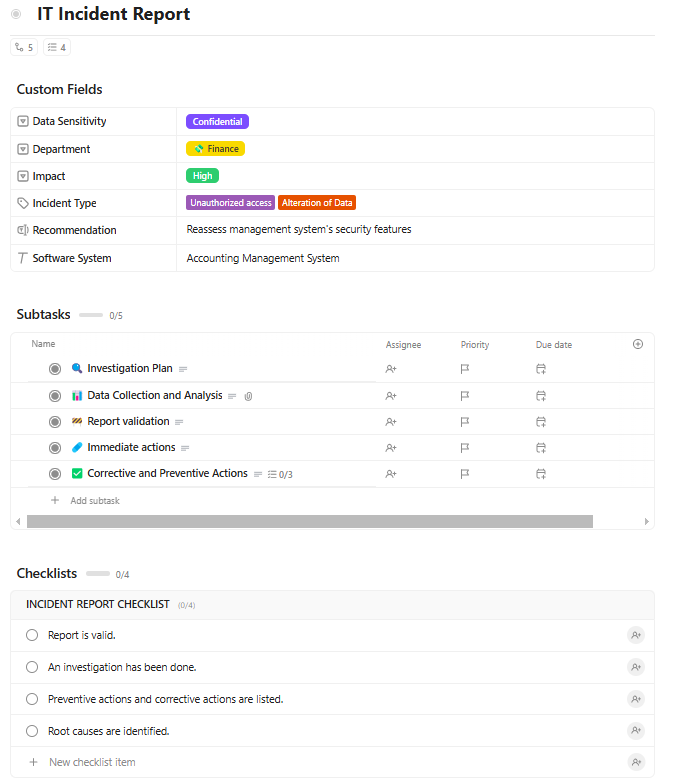
Task: Check off 'Report is valid.' checklist item
Action: (x=32, y=635)
